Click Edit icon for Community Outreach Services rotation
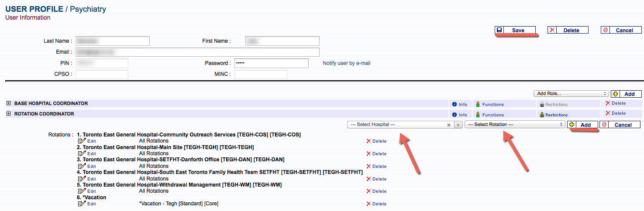Screen dimensions: 644x211 coord(82,141)
